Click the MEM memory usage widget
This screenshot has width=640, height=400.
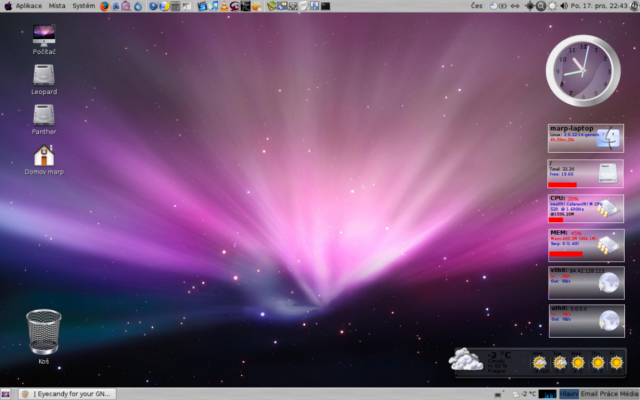[x=586, y=245]
